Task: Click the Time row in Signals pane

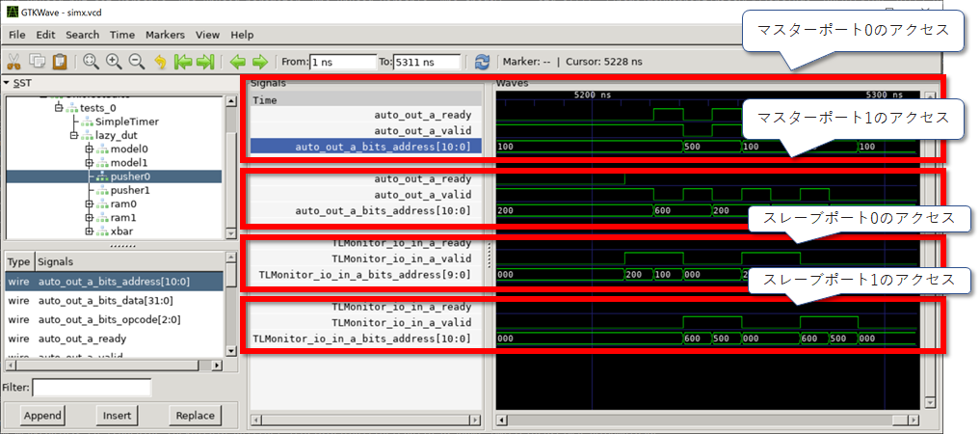Action: (x=365, y=100)
